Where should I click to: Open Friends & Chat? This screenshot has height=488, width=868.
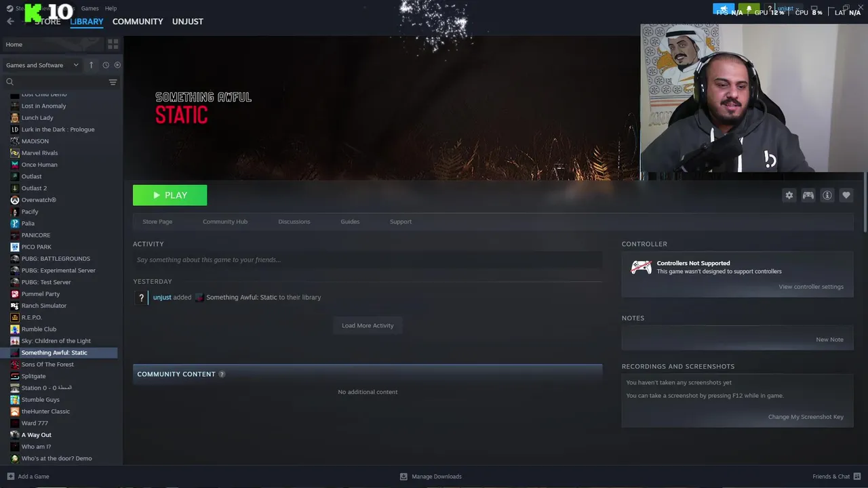[x=837, y=476]
